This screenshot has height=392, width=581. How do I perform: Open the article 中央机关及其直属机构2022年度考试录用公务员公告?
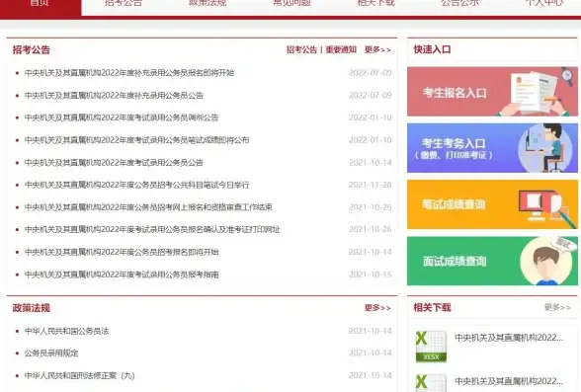pyautogui.click(x=114, y=163)
